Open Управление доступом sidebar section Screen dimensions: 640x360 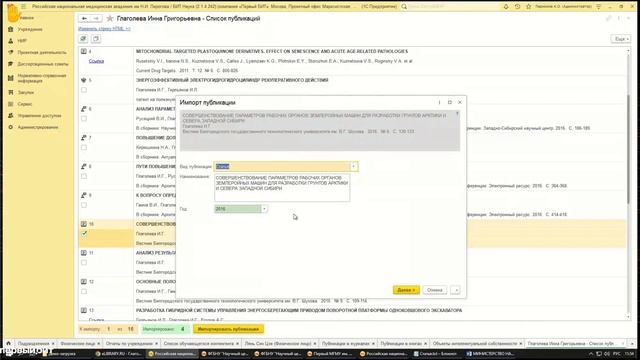pyautogui.click(x=39, y=116)
